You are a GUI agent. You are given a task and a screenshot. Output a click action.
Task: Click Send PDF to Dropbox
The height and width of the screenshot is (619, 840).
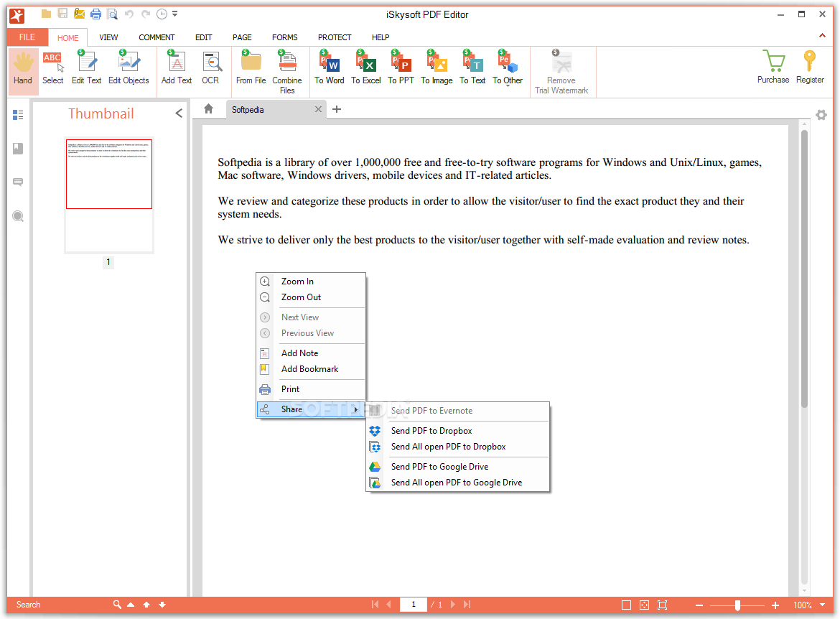point(458,431)
